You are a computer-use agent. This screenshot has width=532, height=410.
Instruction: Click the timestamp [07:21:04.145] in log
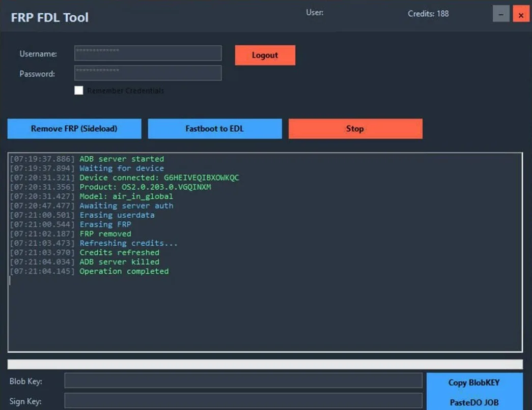tap(42, 271)
